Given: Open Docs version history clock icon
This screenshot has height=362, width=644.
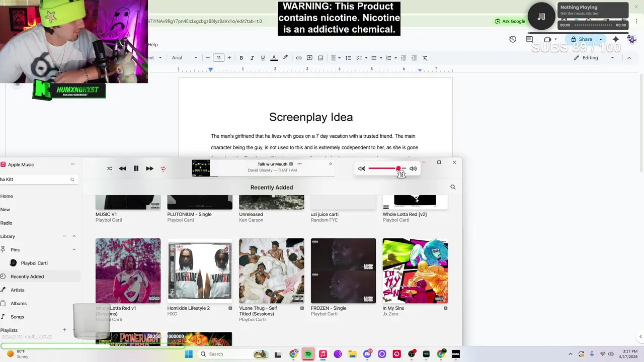Looking at the screenshot, I should click(513, 39).
